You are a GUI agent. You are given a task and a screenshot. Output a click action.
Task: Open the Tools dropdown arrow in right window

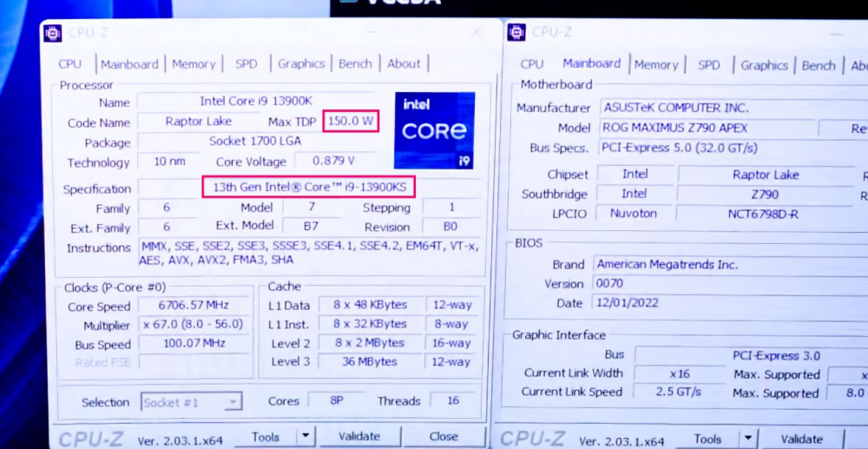click(x=748, y=438)
